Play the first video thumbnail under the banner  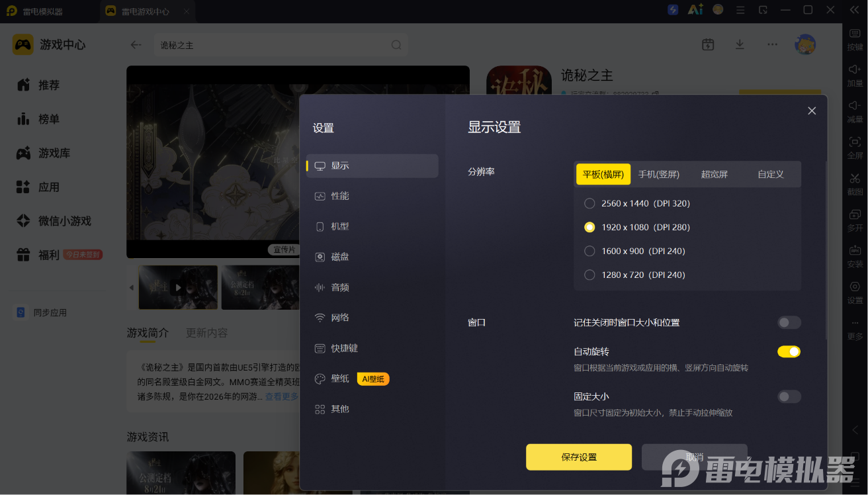pyautogui.click(x=178, y=287)
